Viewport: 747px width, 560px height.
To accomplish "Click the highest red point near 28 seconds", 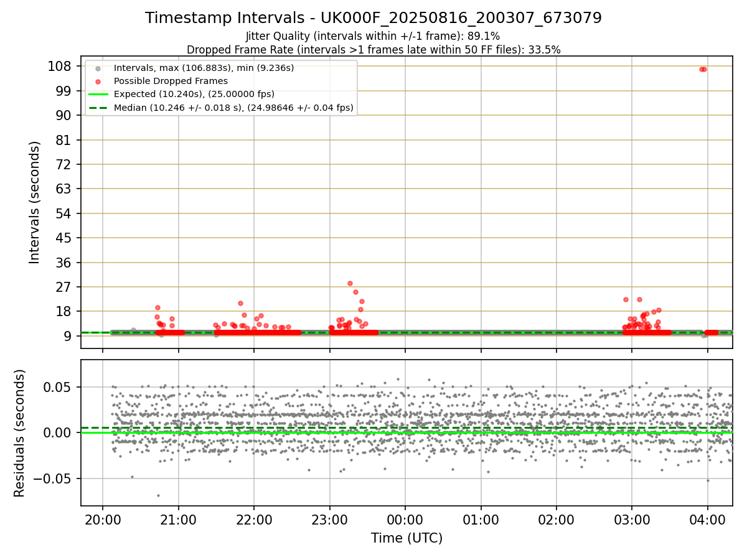I will pyautogui.click(x=350, y=283).
